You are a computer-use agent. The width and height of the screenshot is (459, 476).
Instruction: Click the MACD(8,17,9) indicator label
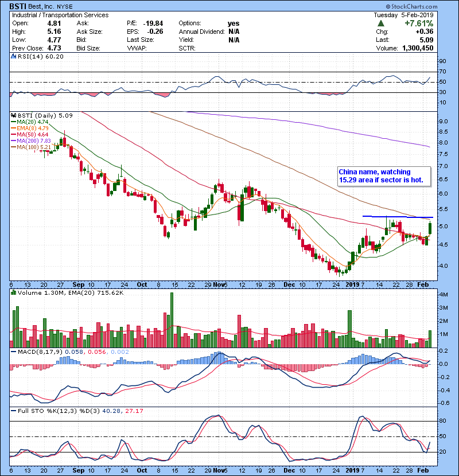[x=40, y=352]
